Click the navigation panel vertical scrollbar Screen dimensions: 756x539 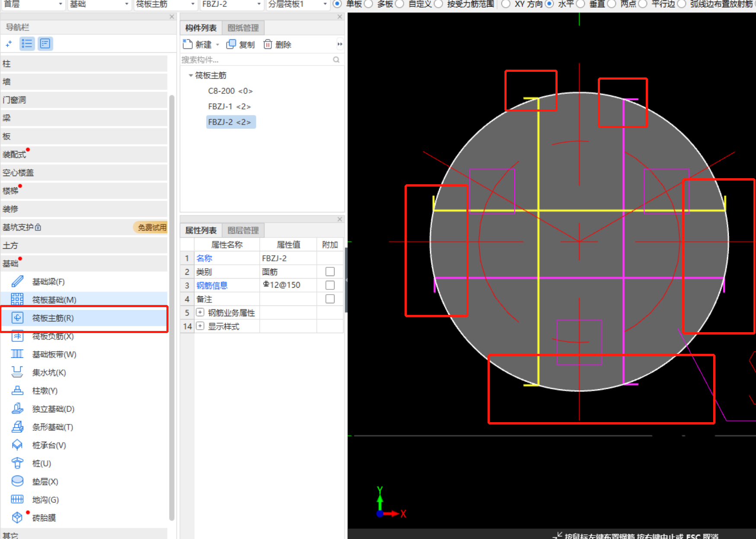pos(172,307)
